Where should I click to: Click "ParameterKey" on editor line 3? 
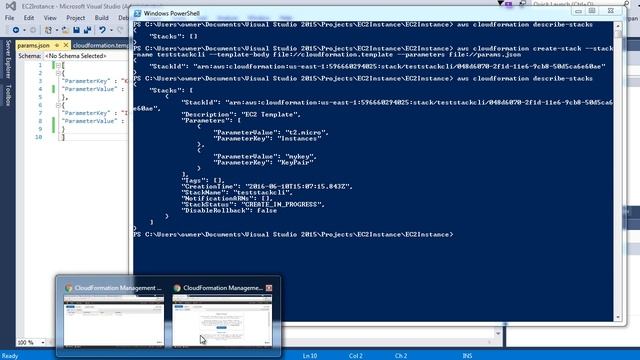(x=86, y=81)
